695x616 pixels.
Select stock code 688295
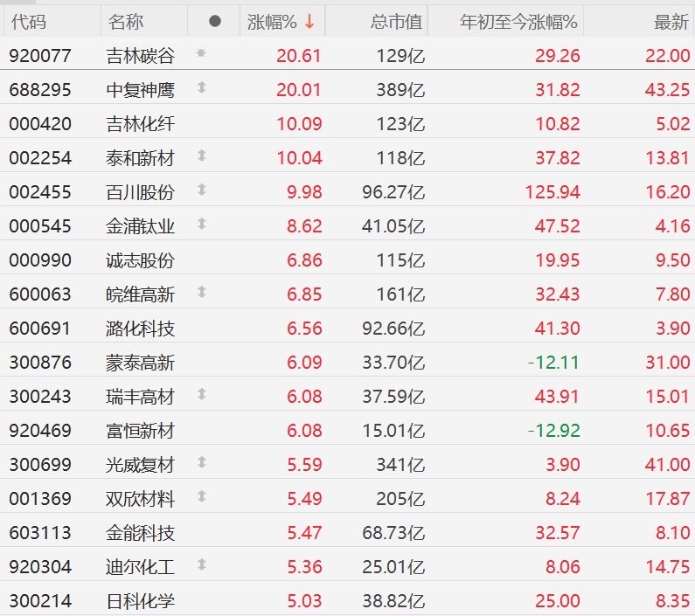[40, 90]
